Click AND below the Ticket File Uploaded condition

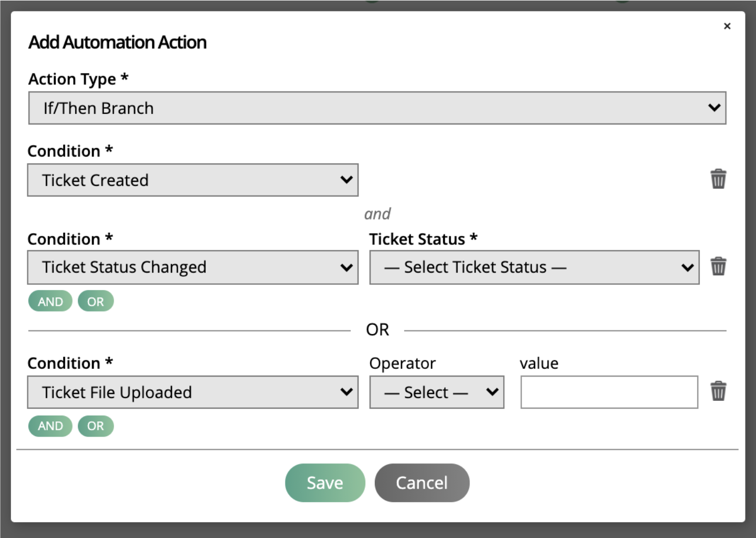click(x=50, y=426)
